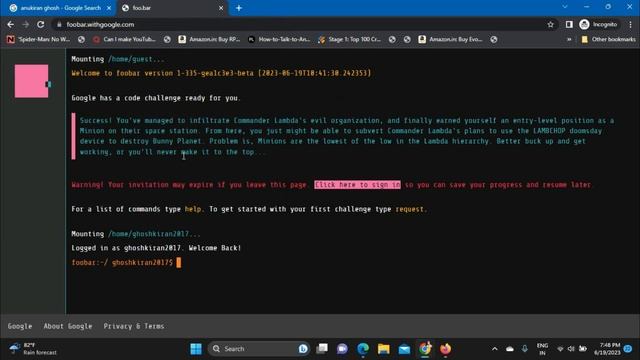Click the battery tray icon

pos(583,349)
